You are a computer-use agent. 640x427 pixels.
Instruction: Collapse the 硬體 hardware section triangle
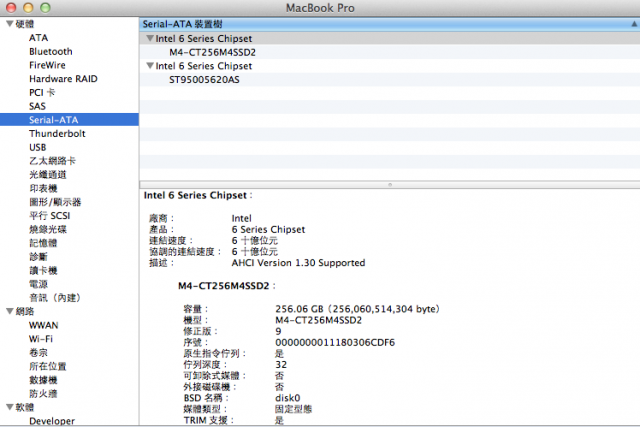click(10, 24)
